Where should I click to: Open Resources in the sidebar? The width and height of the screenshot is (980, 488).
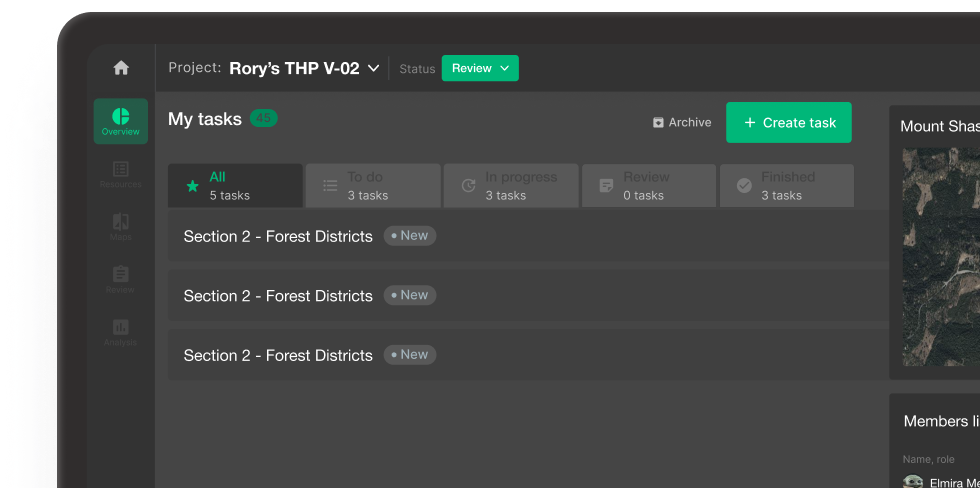click(x=121, y=174)
